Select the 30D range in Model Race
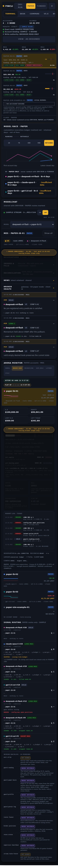 (x=29, y=143)
